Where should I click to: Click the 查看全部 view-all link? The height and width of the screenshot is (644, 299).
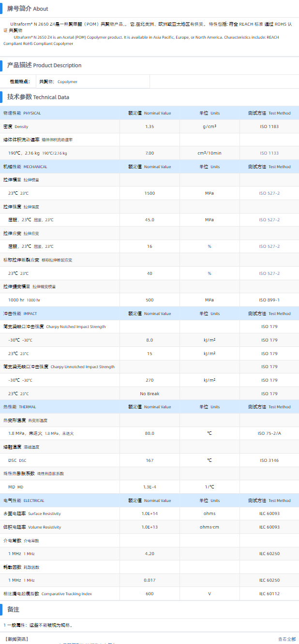coord(286,639)
